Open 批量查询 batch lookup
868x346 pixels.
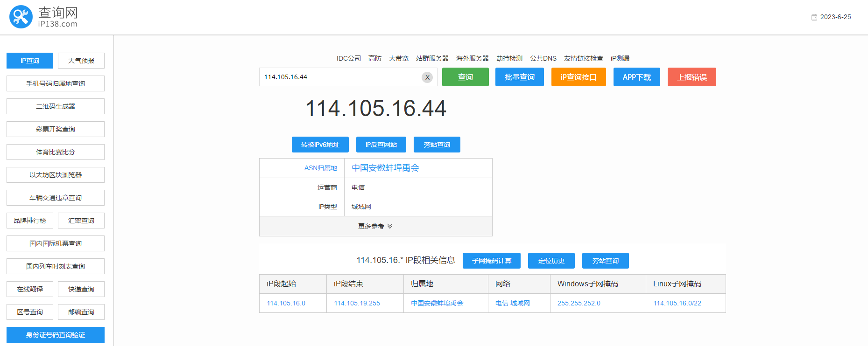point(520,77)
